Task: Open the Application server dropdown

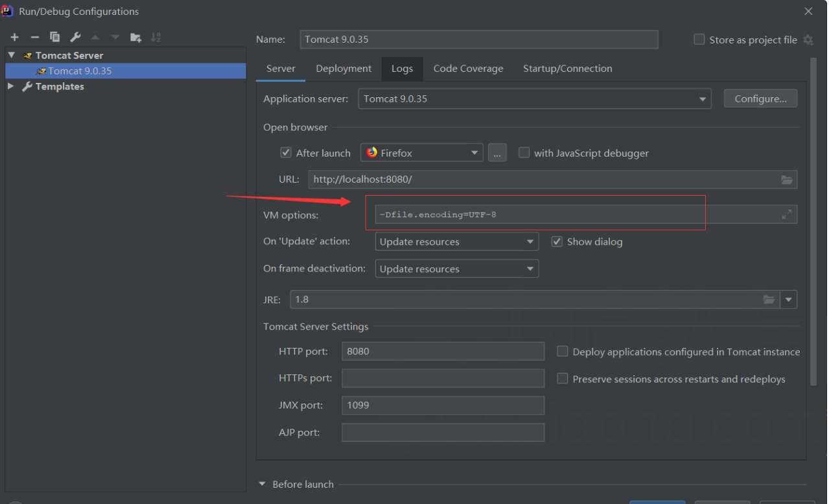Action: pyautogui.click(x=535, y=98)
